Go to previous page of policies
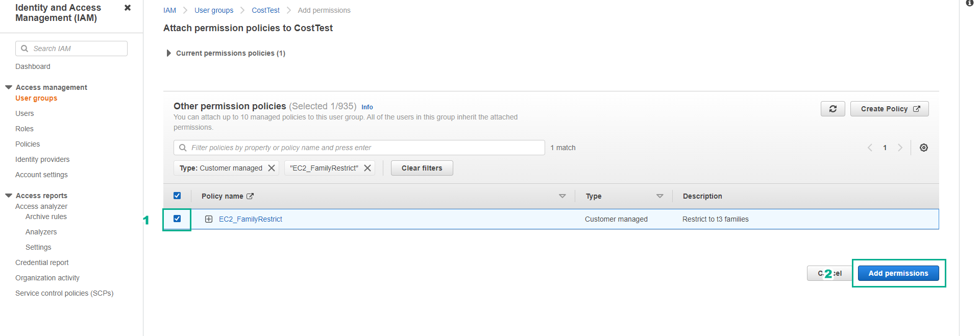Viewport: 980px width, 336px height. point(870,148)
